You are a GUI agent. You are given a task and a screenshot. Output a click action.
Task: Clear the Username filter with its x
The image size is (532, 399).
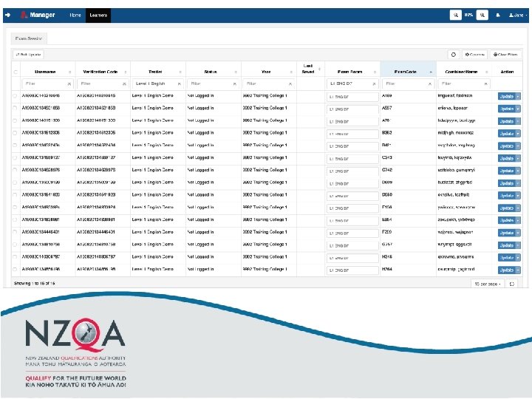click(x=69, y=83)
